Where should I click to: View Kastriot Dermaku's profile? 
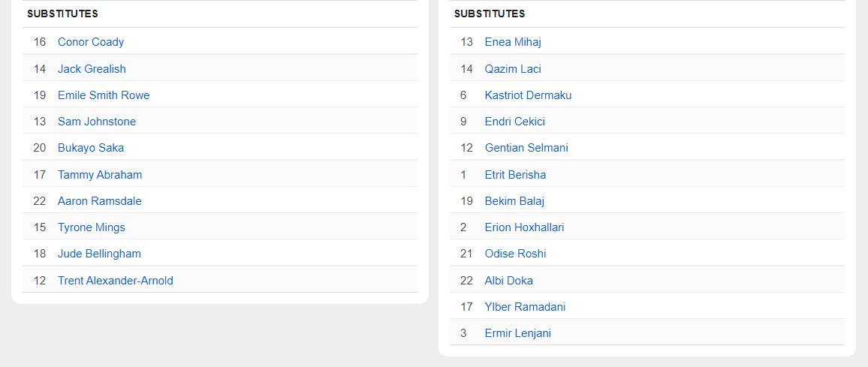(528, 95)
